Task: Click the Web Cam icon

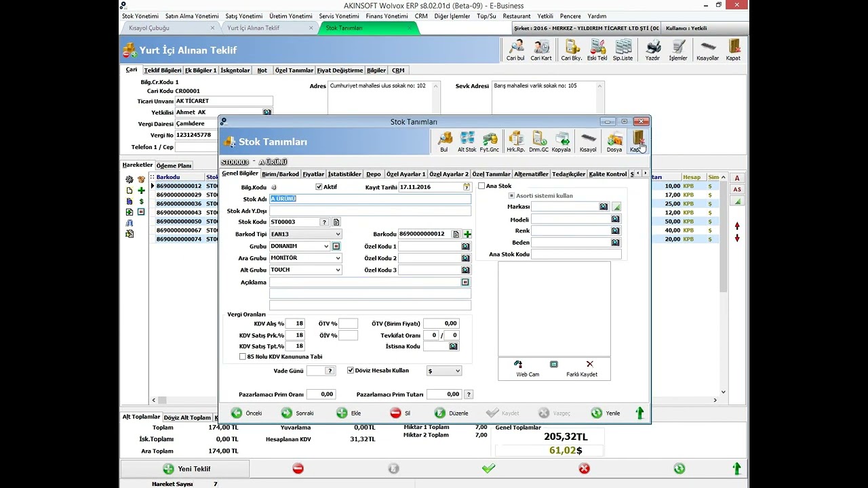Action: pos(527,369)
